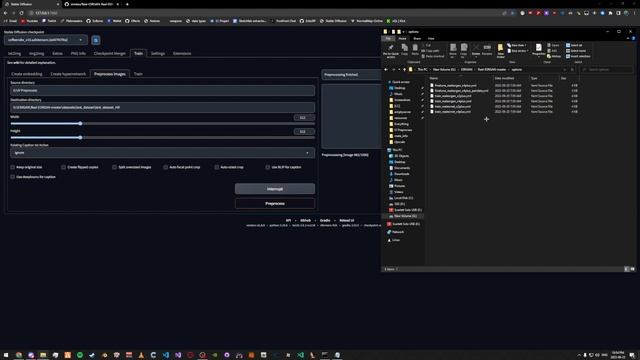Open the PNG Info tab

tap(78, 53)
